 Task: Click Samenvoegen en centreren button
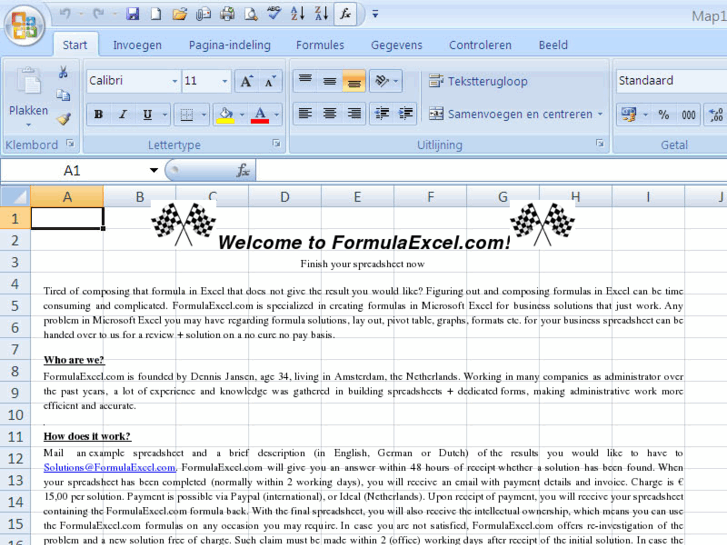pyautogui.click(x=510, y=114)
